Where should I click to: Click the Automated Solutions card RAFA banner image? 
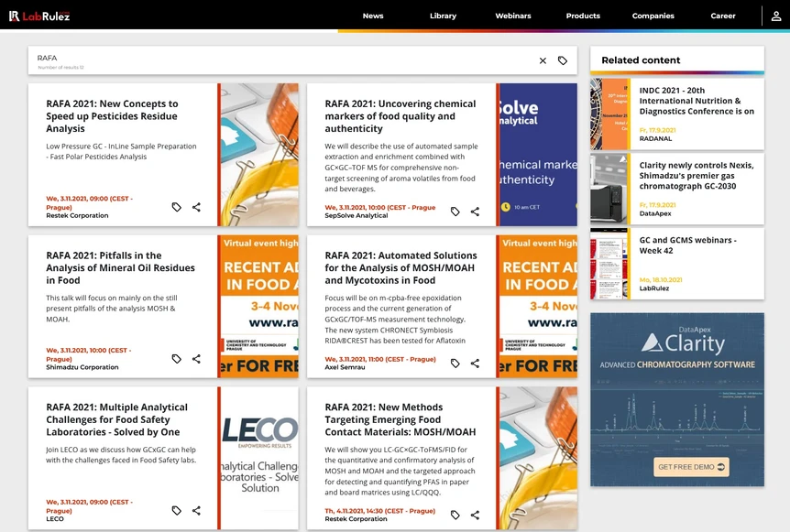(x=538, y=307)
